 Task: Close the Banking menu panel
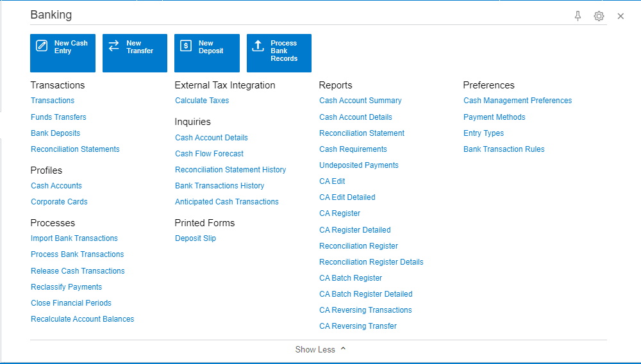tap(620, 16)
